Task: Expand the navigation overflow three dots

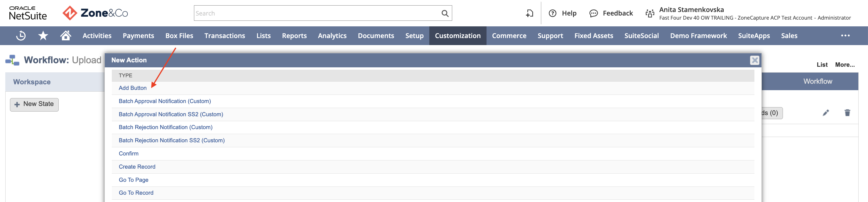Action: tap(845, 36)
